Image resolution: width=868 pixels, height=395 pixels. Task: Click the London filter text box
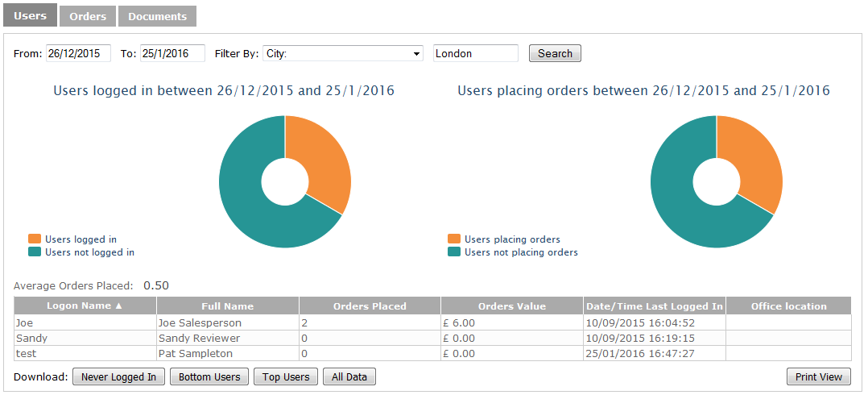click(x=475, y=53)
